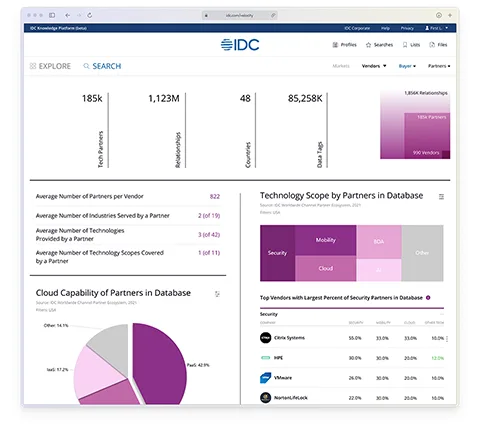Expand the Vendors dropdown
The width and height of the screenshot is (480, 427).
point(374,66)
